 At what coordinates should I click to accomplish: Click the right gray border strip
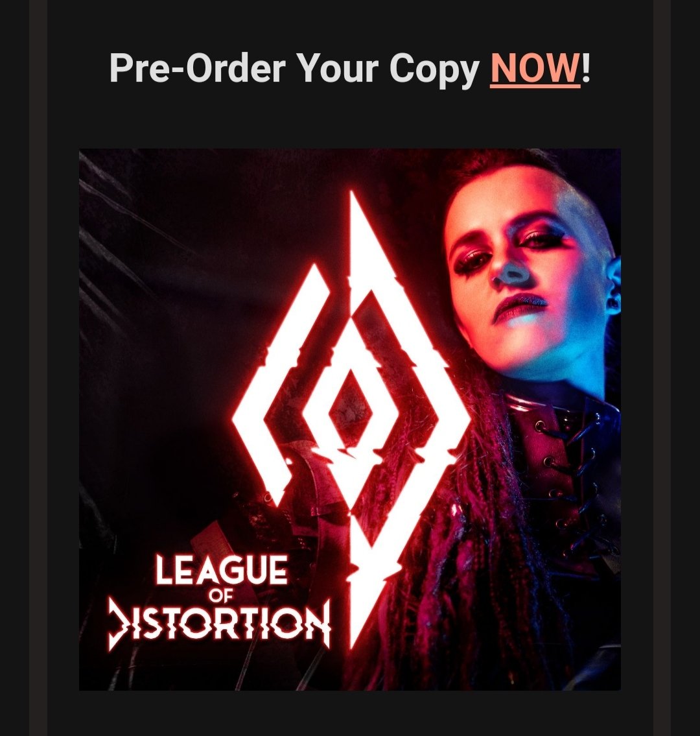[x=662, y=368]
